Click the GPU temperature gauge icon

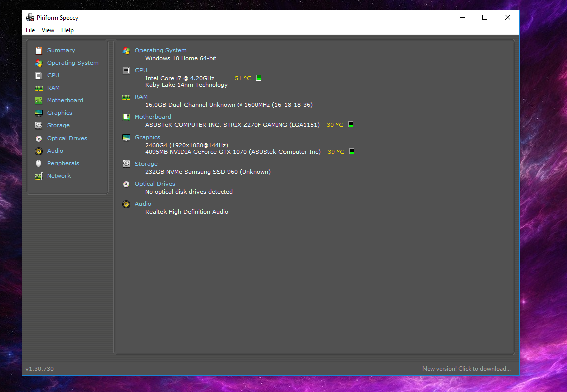(350, 151)
